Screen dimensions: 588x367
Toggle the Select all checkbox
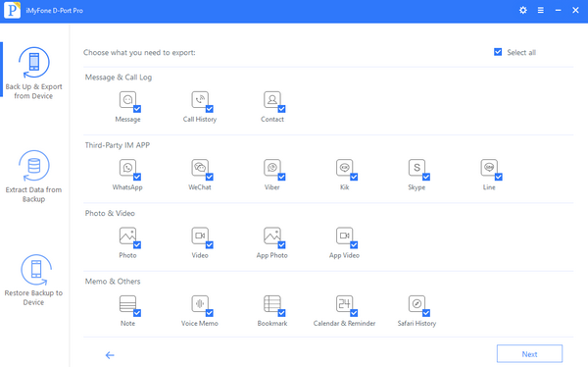(x=498, y=52)
